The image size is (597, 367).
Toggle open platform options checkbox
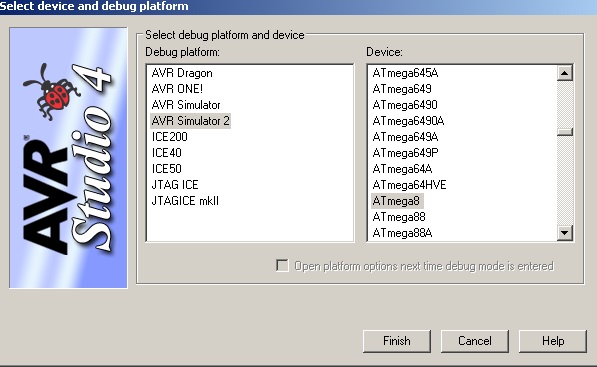click(x=282, y=265)
